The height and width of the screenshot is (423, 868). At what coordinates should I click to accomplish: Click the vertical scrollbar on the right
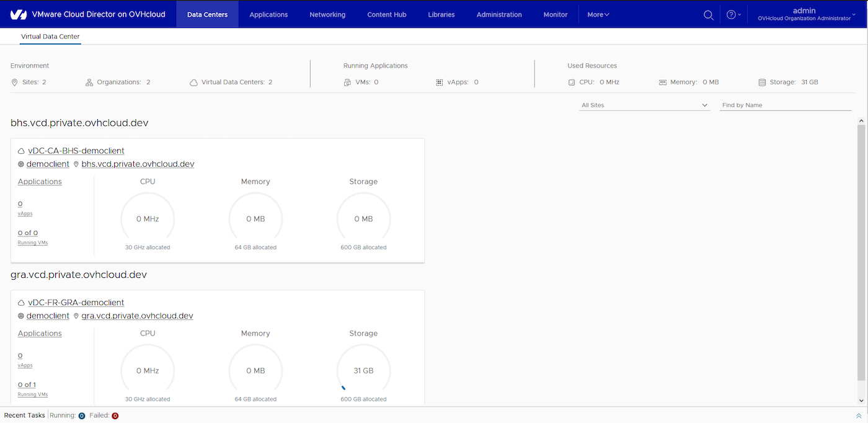click(862, 248)
